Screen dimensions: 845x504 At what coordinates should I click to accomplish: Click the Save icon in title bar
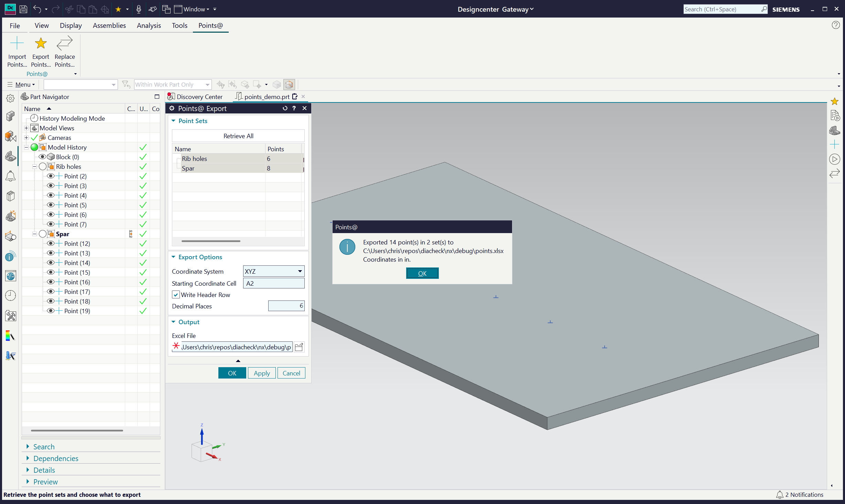[23, 9]
